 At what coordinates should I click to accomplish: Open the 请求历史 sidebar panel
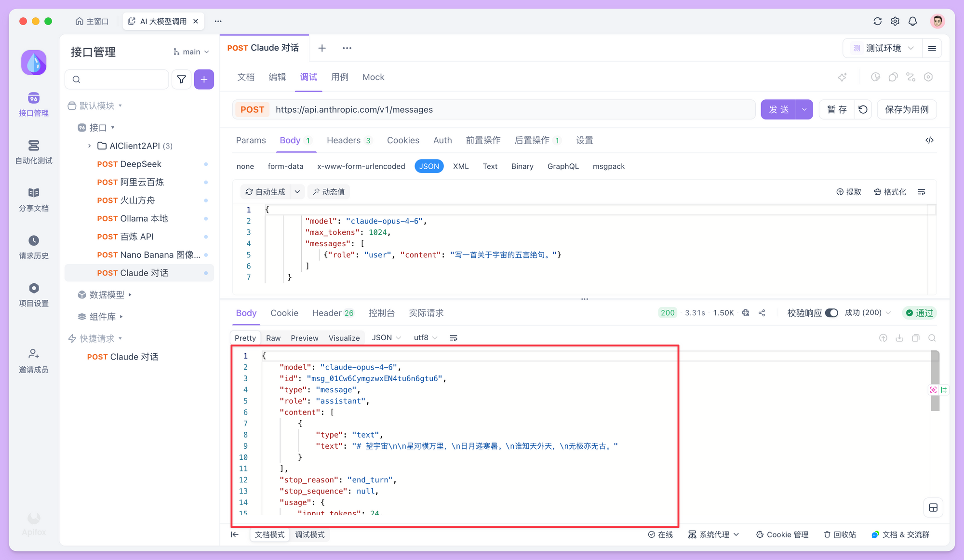pos(34,247)
